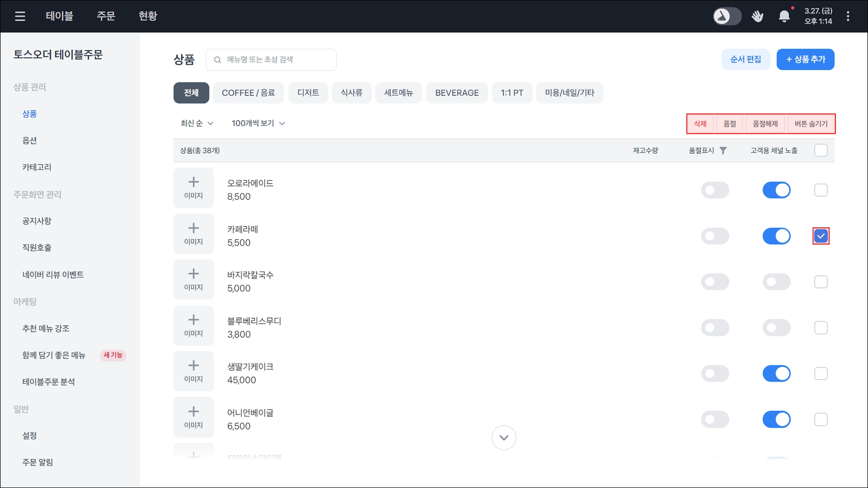Click the notification bell icon
868x488 pixels.
click(x=784, y=16)
